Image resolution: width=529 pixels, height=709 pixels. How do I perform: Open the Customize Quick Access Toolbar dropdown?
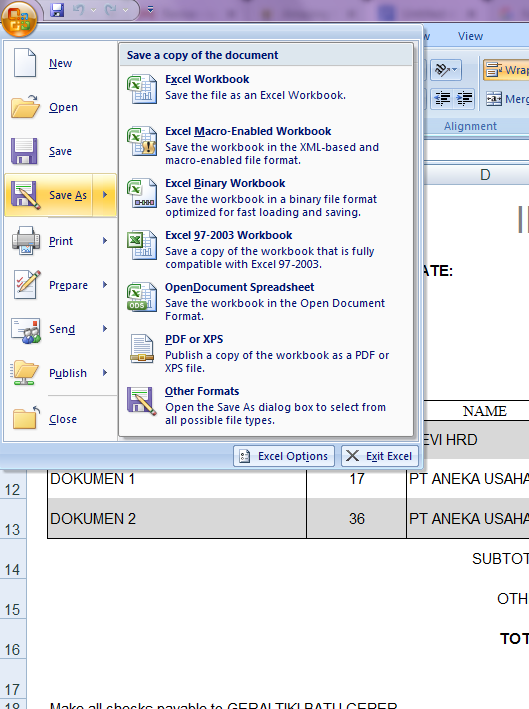click(x=151, y=9)
